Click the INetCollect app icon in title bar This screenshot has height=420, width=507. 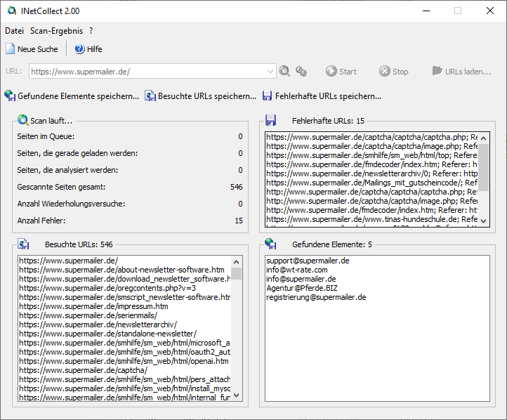pos(12,11)
